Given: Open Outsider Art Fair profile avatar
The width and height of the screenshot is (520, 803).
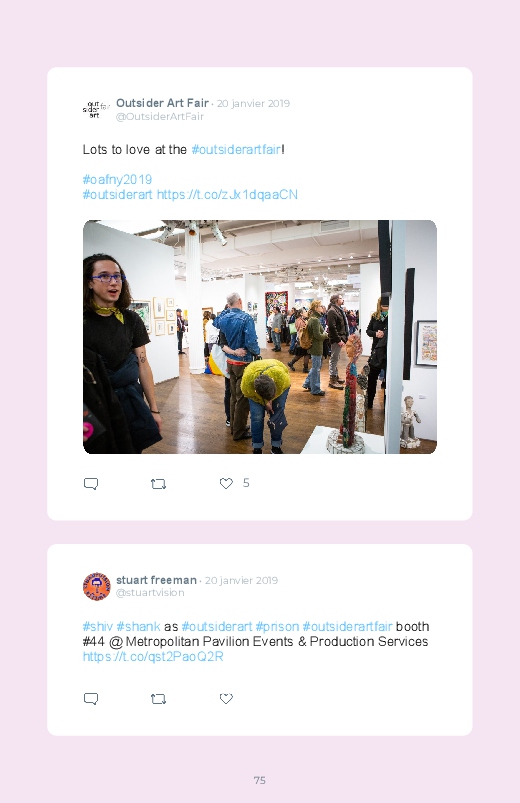Looking at the screenshot, I should (96, 109).
